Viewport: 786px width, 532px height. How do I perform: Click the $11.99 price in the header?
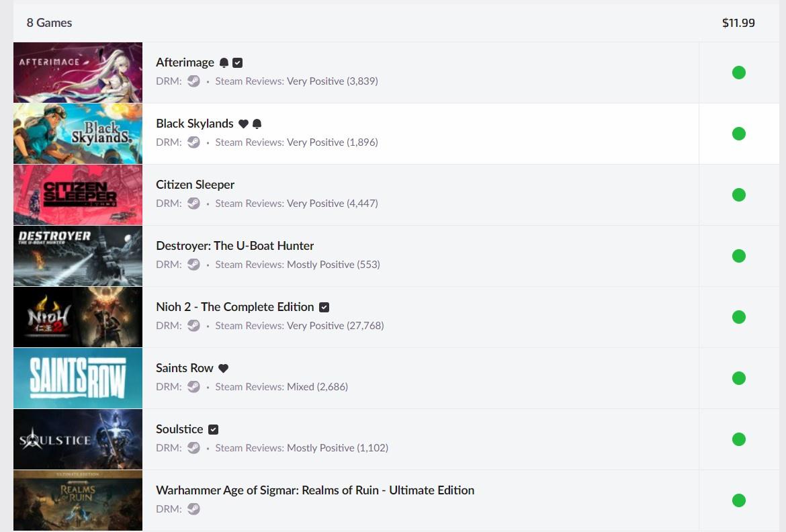[738, 23]
